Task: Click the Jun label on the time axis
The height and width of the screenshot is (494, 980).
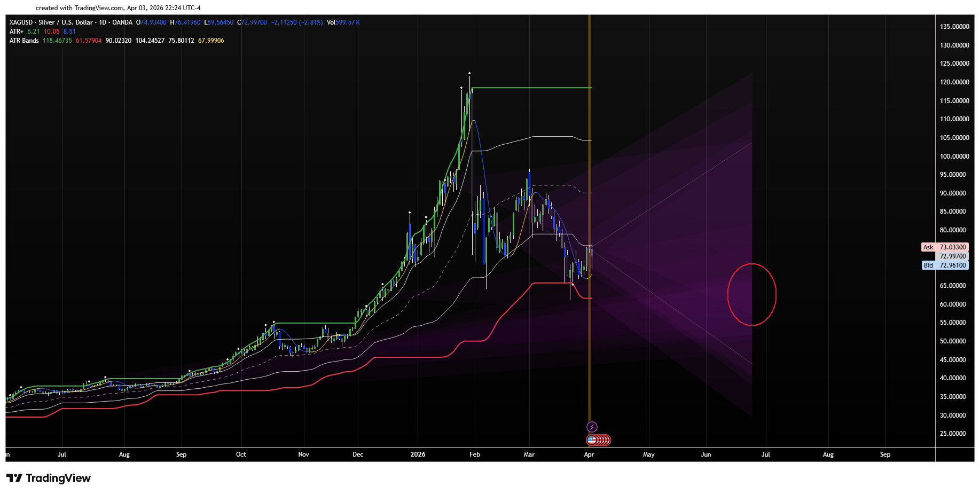Action: (x=706, y=454)
